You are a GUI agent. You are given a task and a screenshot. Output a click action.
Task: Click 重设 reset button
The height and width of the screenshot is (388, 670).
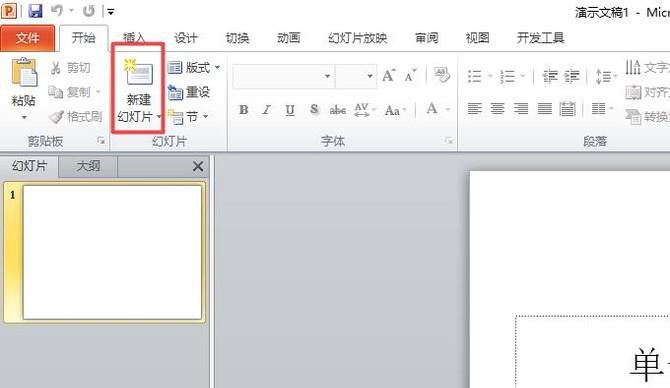tap(188, 91)
